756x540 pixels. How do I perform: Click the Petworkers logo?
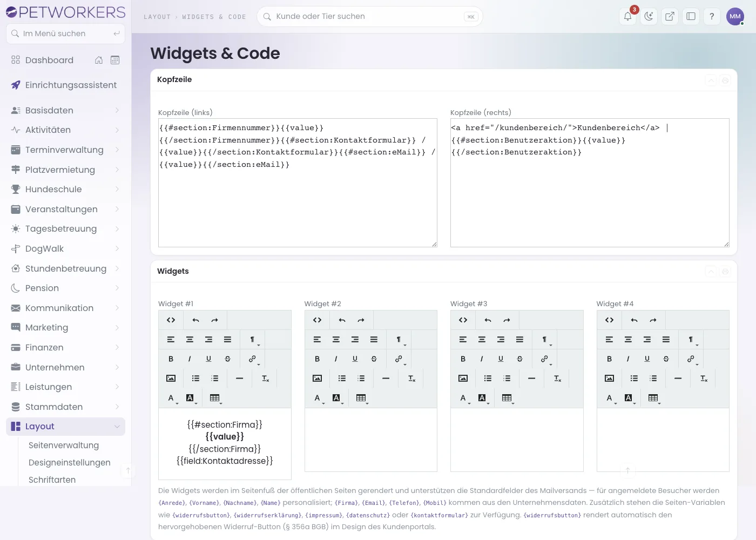click(65, 12)
